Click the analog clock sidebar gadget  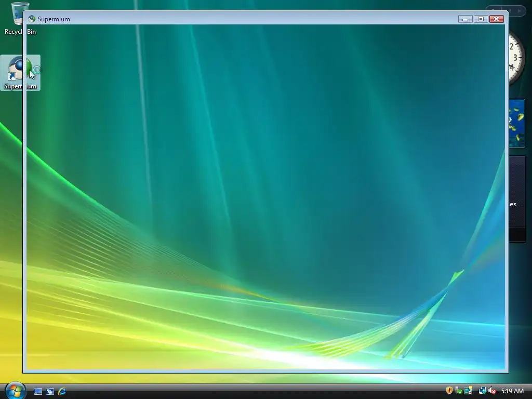pos(516,58)
